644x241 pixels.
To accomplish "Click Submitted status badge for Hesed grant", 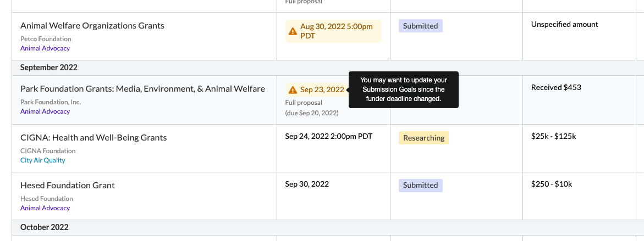I will point(421,185).
